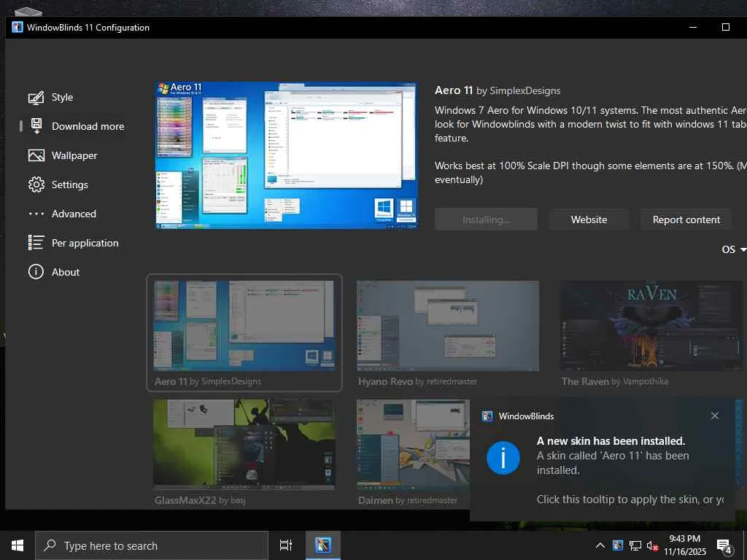Click the search magnifier icon in taskbar

pyautogui.click(x=50, y=545)
